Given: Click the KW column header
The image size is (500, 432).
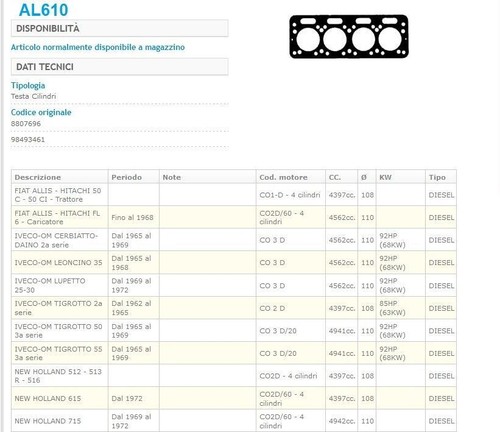Looking at the screenshot, I should click(385, 177).
